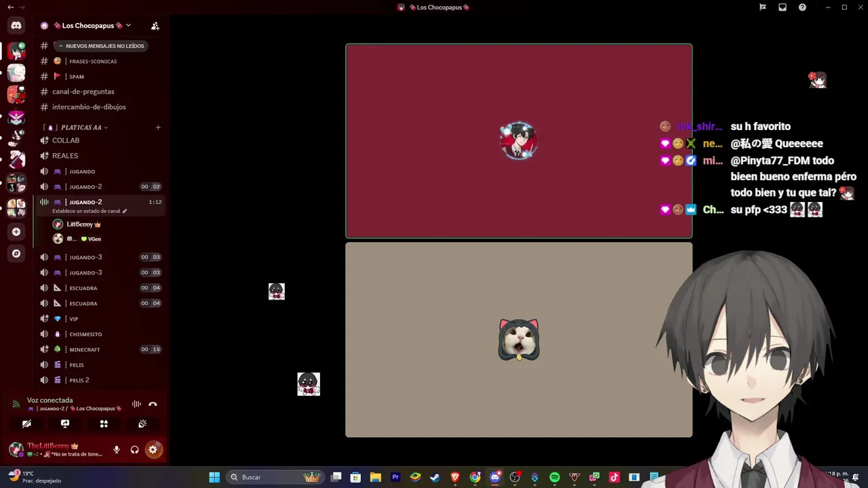Open the weather widget showing 13°C
868x488 pixels.
[34, 477]
